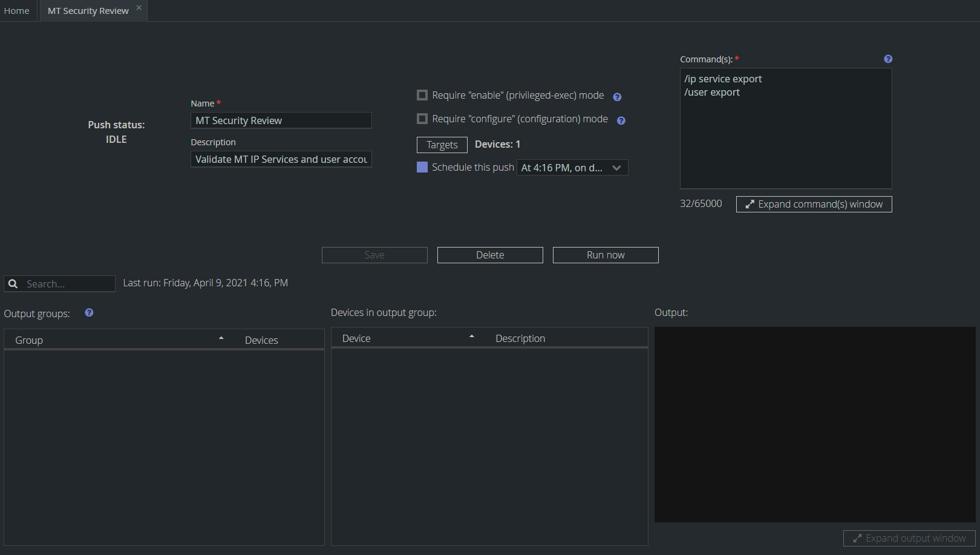
Task: Open help icon beside configure mode option
Action: point(621,120)
